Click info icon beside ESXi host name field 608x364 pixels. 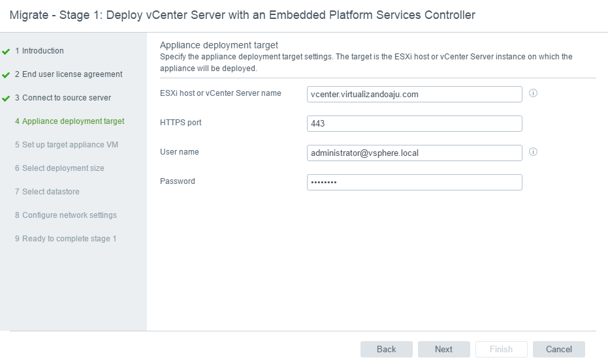coord(533,93)
